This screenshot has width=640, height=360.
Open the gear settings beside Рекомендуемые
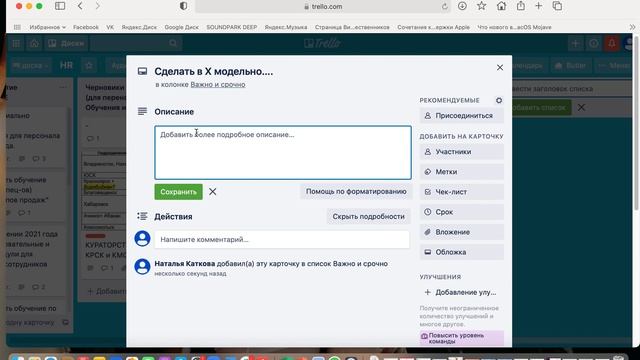(x=499, y=100)
